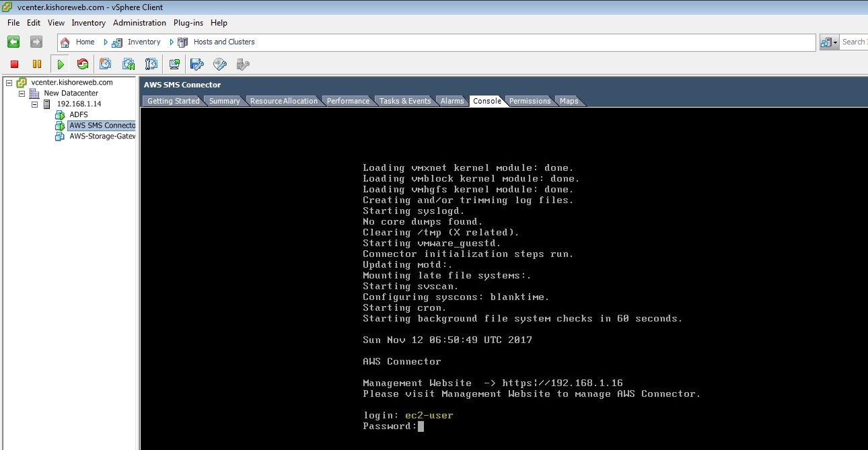Connect CD/DVD device toolbar icon

coord(220,65)
